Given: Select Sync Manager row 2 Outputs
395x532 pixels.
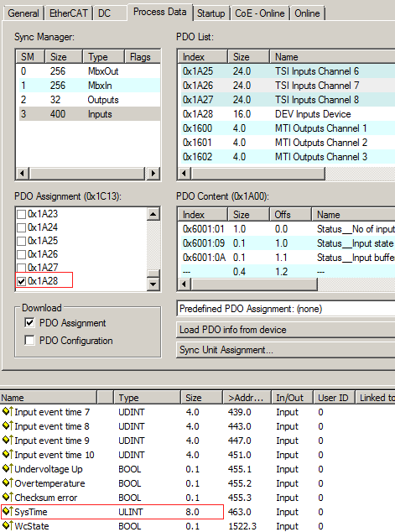Looking at the screenshot, I should tap(88, 100).
